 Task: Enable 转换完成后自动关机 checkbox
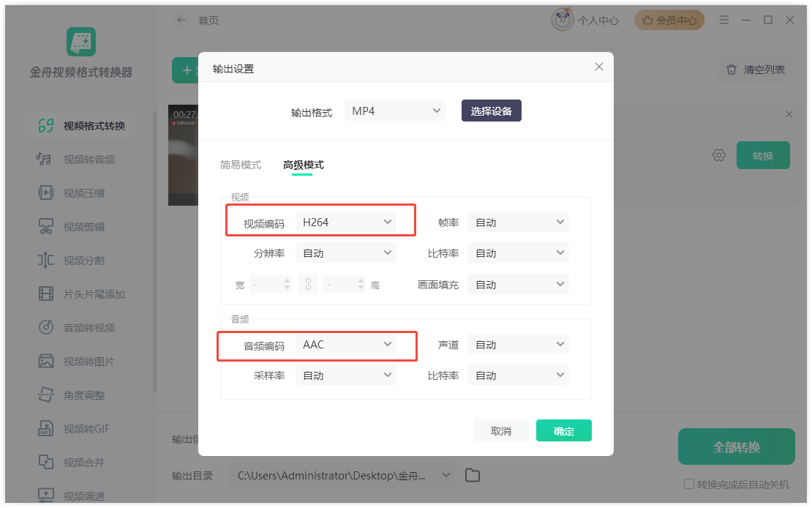pyautogui.click(x=688, y=485)
